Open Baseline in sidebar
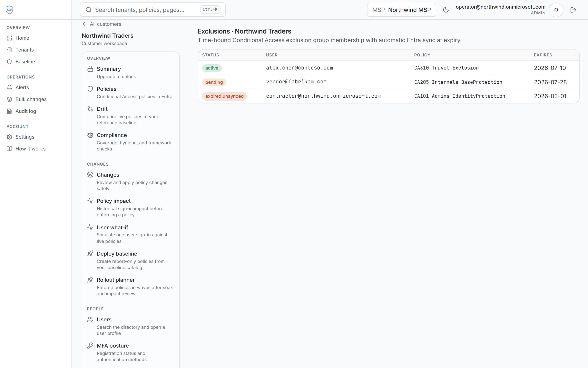Image resolution: width=588 pixels, height=368 pixels. [36, 62]
